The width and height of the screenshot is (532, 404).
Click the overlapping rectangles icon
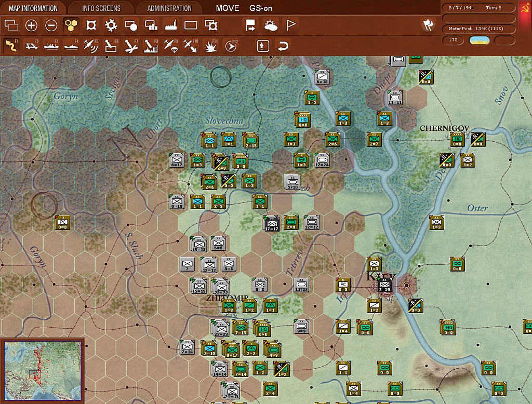[11, 25]
